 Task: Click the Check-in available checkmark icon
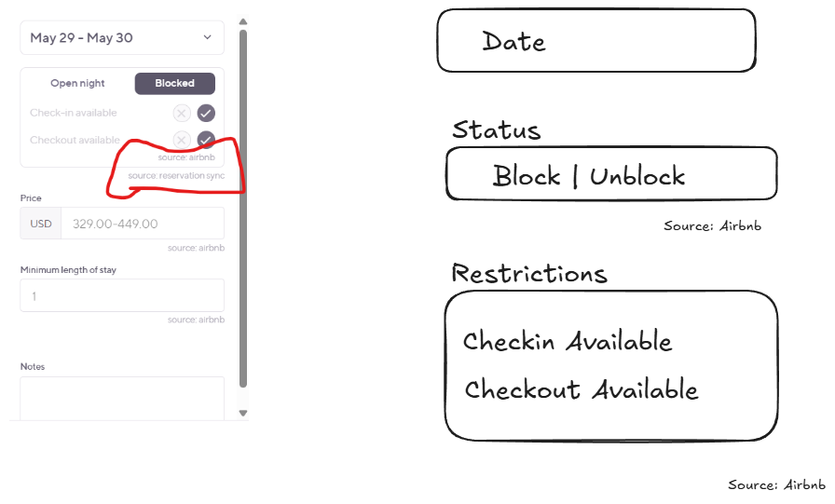(206, 113)
